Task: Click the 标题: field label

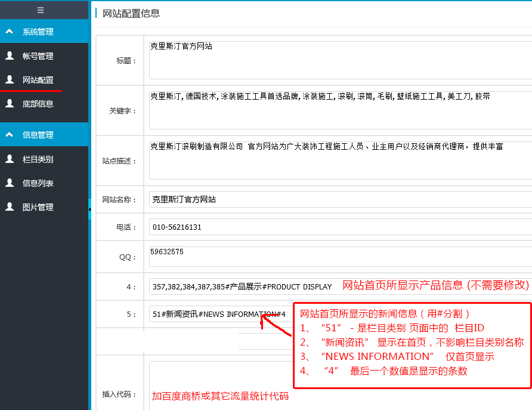Action: [x=126, y=61]
